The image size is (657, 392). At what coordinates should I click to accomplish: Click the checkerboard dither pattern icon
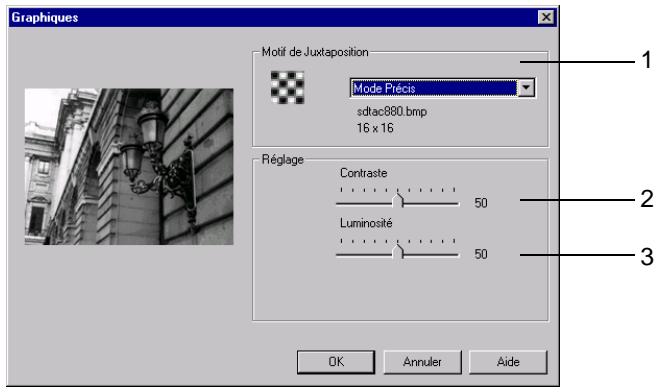[x=287, y=88]
